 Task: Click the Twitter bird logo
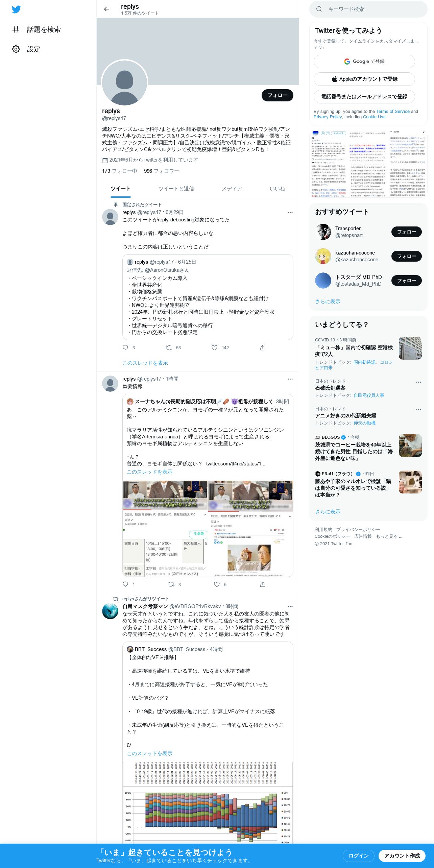coord(16,9)
